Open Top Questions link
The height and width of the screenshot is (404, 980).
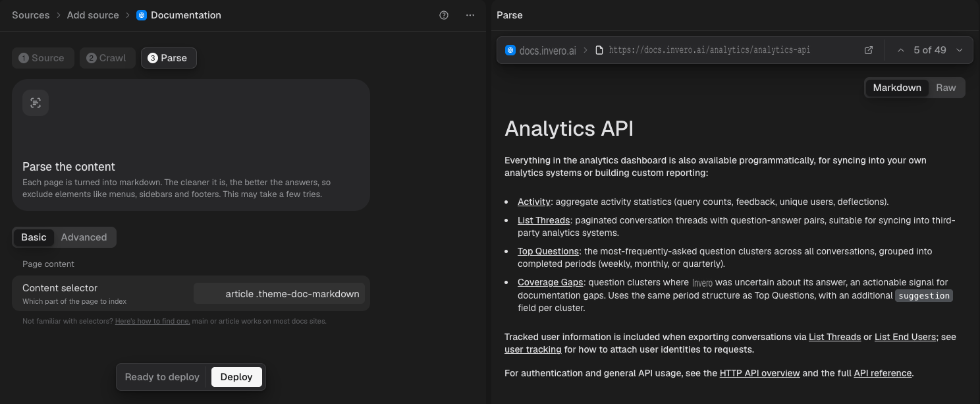click(548, 251)
